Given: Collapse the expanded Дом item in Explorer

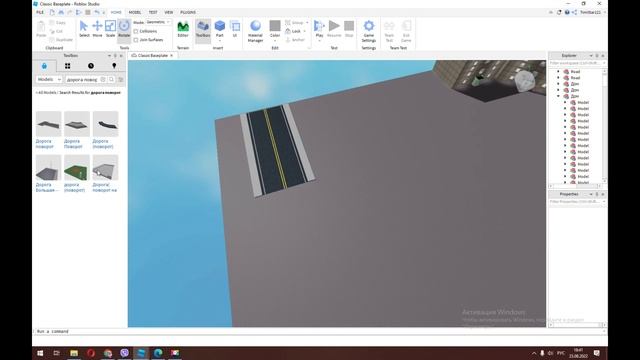Looking at the screenshot, I should 558,96.
